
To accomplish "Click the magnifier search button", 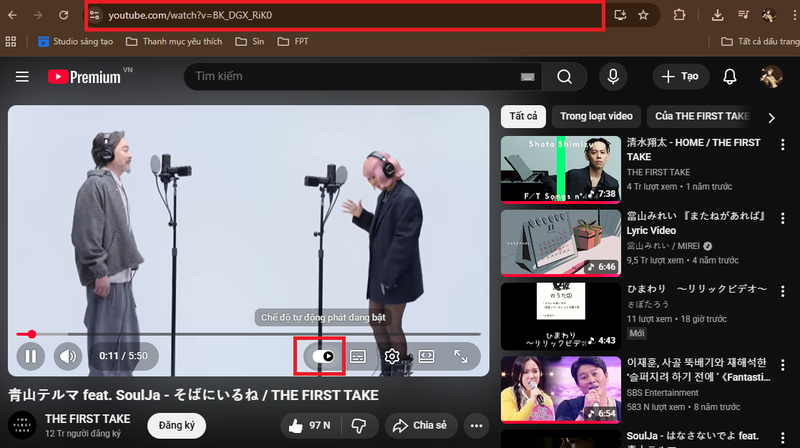I will pyautogui.click(x=564, y=77).
